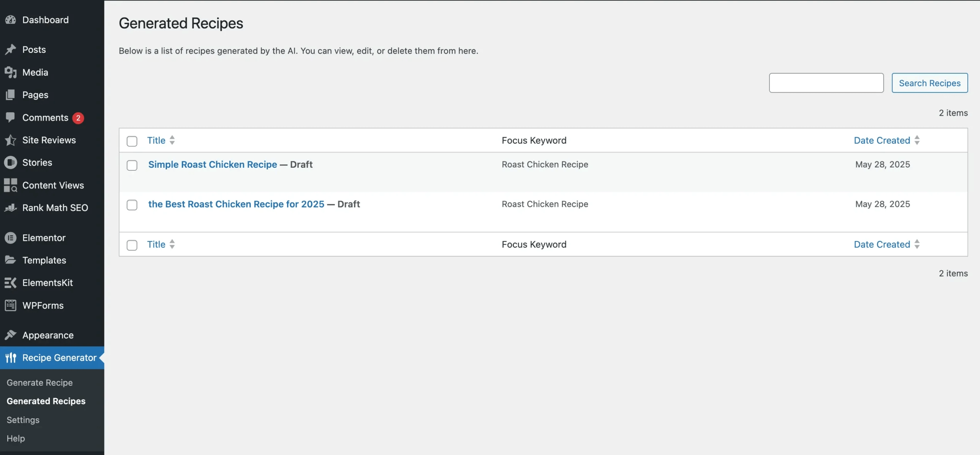Sort by Title using header sort arrows
Viewport: 980px width, 455px height.
tap(172, 141)
